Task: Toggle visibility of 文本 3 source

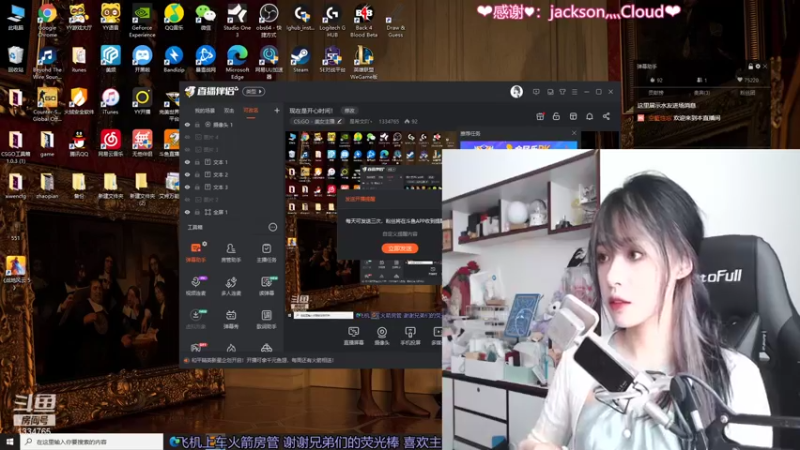Action: click(187, 187)
